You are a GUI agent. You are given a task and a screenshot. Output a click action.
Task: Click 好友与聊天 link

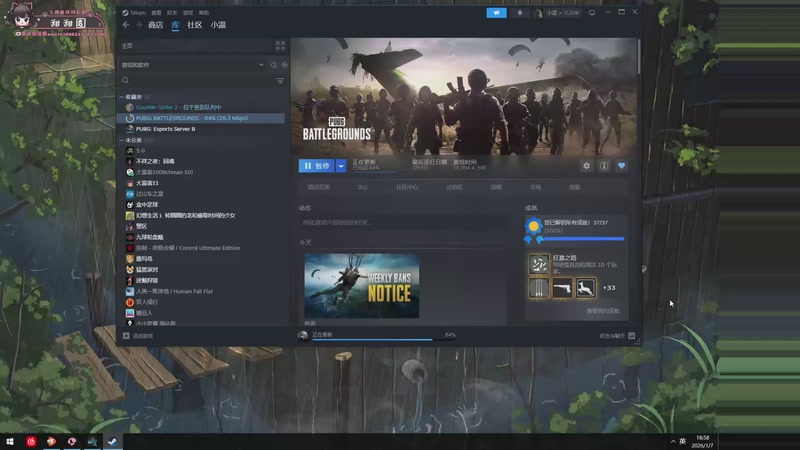(x=612, y=336)
